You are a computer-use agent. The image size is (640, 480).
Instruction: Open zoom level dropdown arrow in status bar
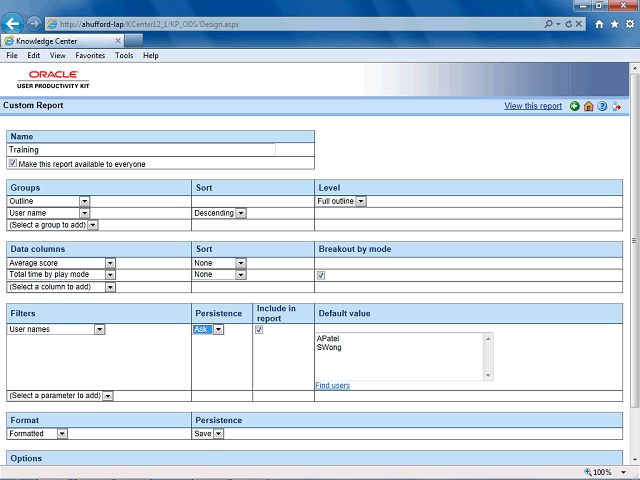point(624,472)
